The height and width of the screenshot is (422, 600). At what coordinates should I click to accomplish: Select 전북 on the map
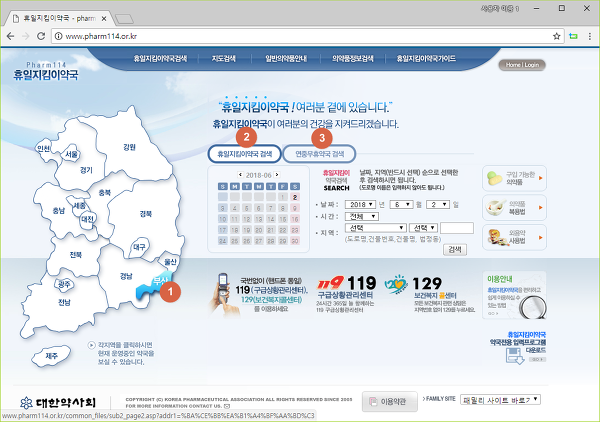tap(75, 255)
